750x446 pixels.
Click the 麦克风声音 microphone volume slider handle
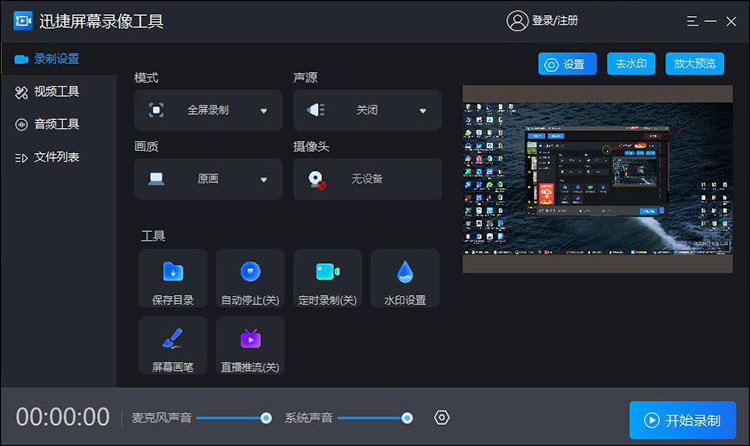coord(266,418)
